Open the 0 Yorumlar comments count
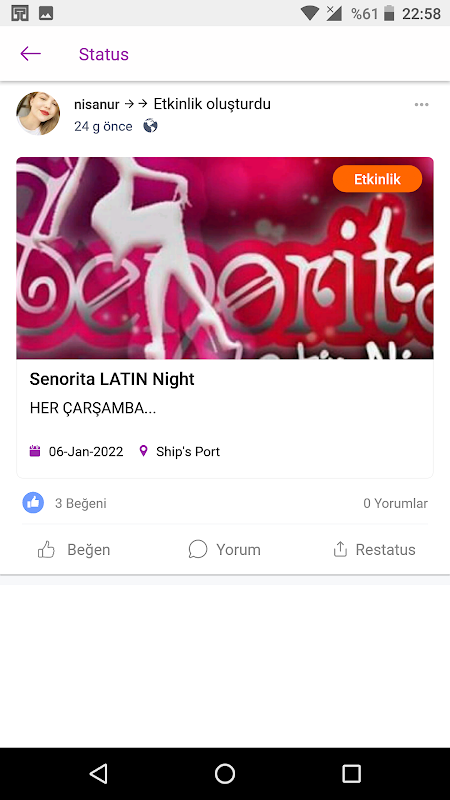The width and height of the screenshot is (450, 800). tap(395, 504)
